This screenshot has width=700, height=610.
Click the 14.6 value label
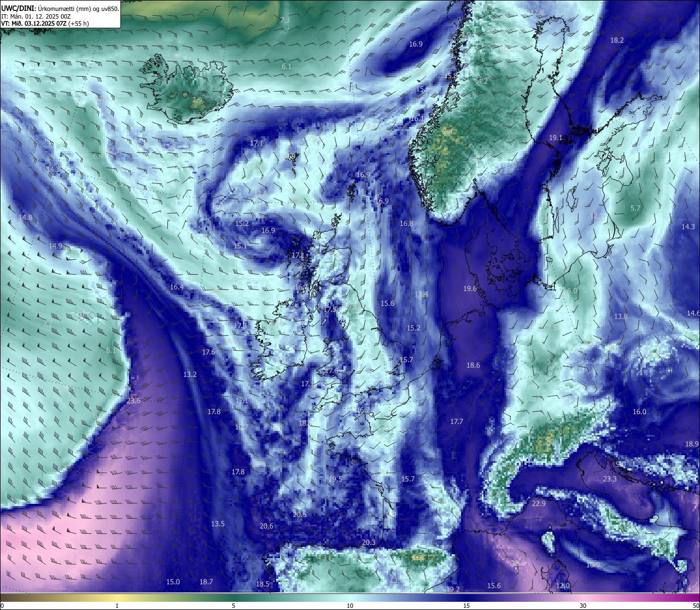[693, 313]
